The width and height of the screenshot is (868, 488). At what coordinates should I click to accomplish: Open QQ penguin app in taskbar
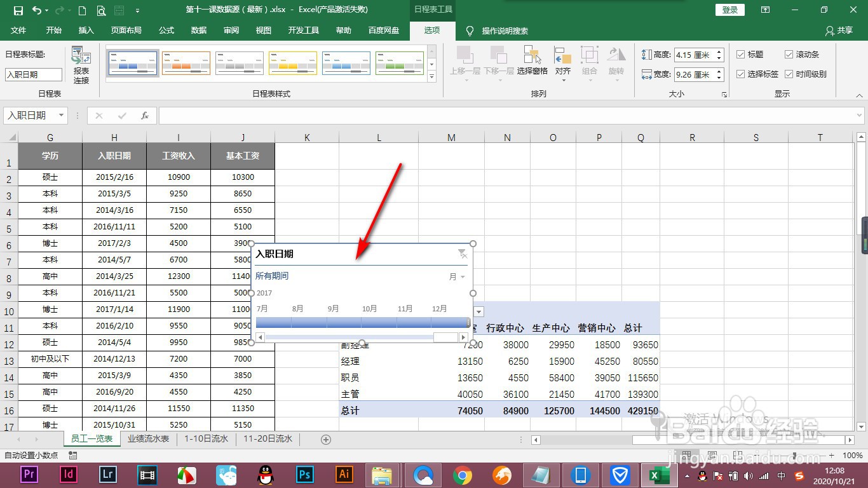[x=265, y=474]
